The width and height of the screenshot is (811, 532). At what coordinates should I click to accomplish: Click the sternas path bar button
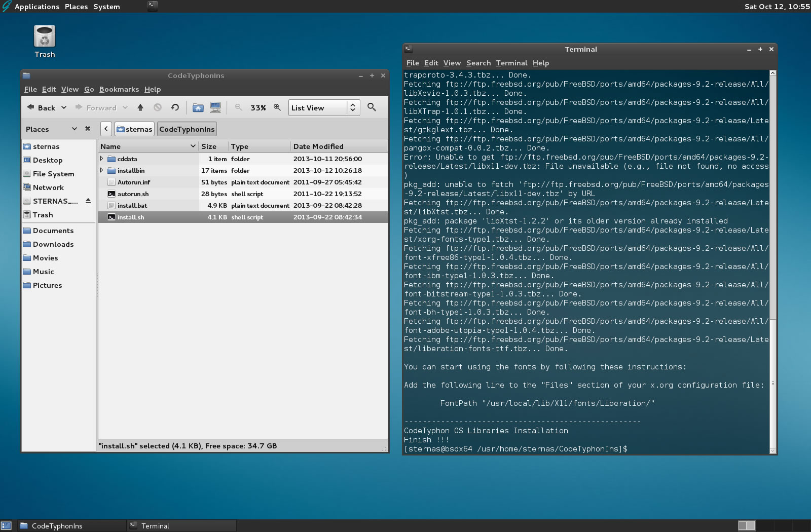[x=134, y=129]
